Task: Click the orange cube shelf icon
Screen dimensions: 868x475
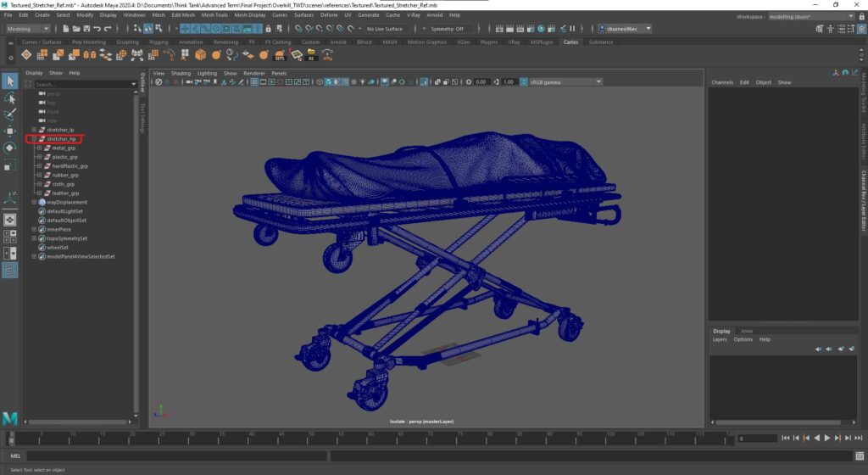Action: click(200, 55)
